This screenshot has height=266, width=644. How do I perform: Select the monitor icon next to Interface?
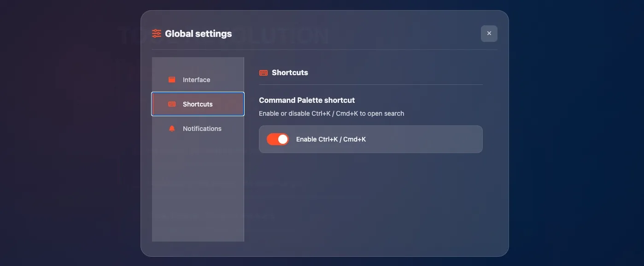click(x=171, y=79)
